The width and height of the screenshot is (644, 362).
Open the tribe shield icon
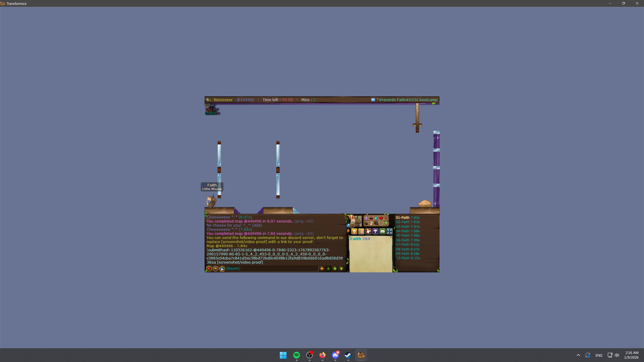[x=216, y=269]
